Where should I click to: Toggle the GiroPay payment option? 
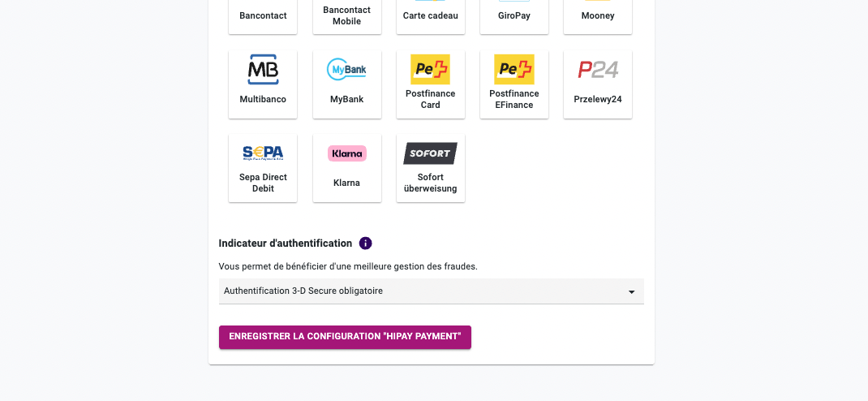[514, 16]
